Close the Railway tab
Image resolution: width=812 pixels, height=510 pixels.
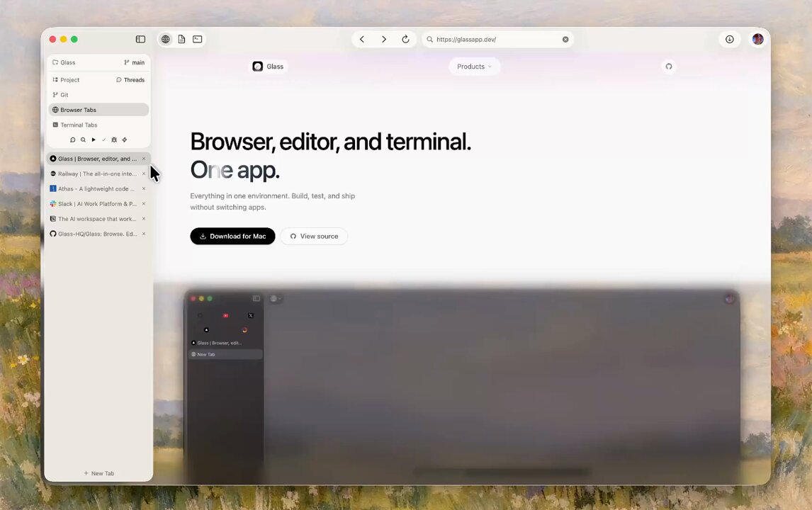(x=144, y=174)
